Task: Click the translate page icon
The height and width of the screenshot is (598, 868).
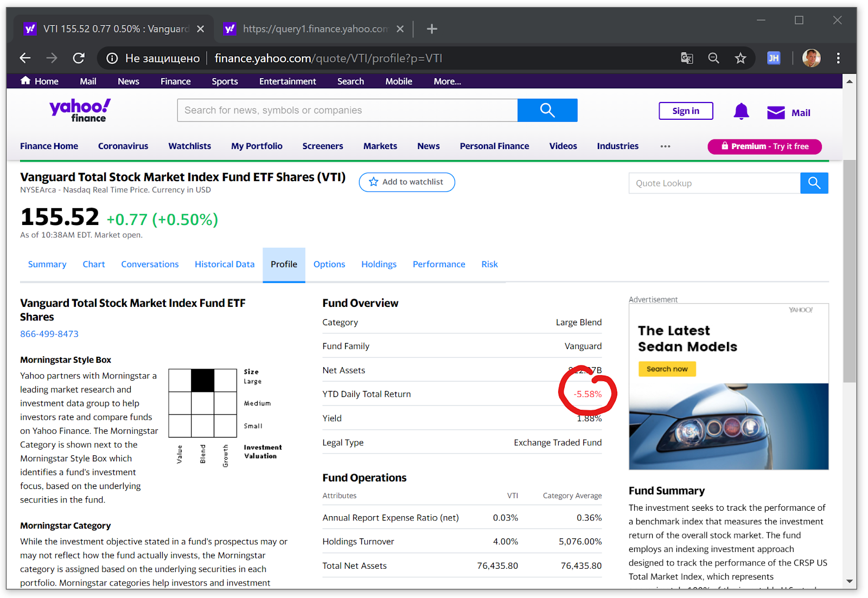Action: pos(687,59)
